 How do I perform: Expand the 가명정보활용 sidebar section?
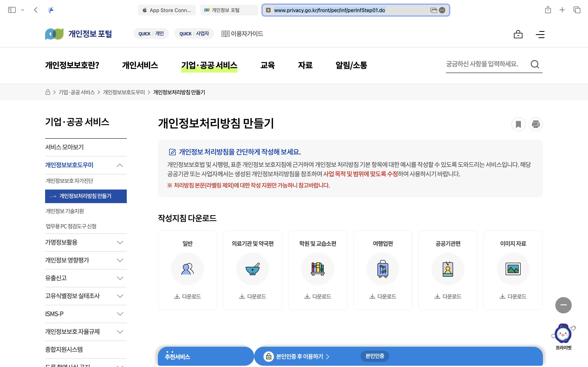(x=120, y=243)
